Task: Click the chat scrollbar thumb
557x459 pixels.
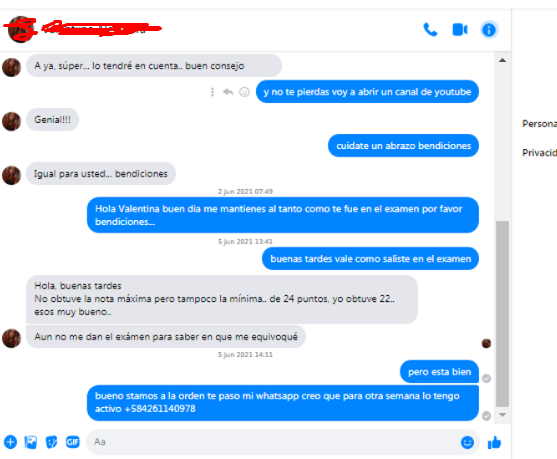Action: click(x=502, y=314)
